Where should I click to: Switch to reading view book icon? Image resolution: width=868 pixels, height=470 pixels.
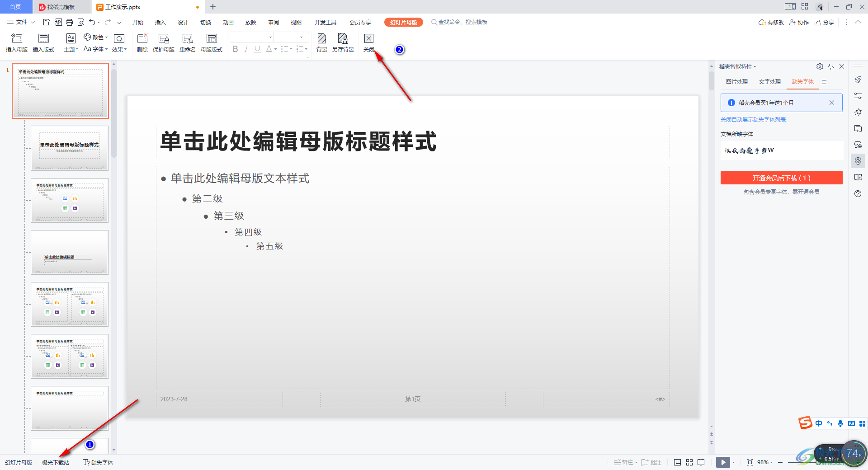point(701,462)
